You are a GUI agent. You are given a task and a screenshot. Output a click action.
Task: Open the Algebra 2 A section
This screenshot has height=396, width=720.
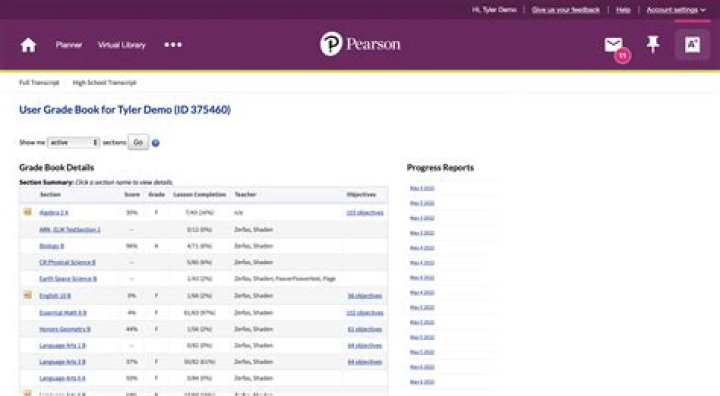(x=54, y=213)
